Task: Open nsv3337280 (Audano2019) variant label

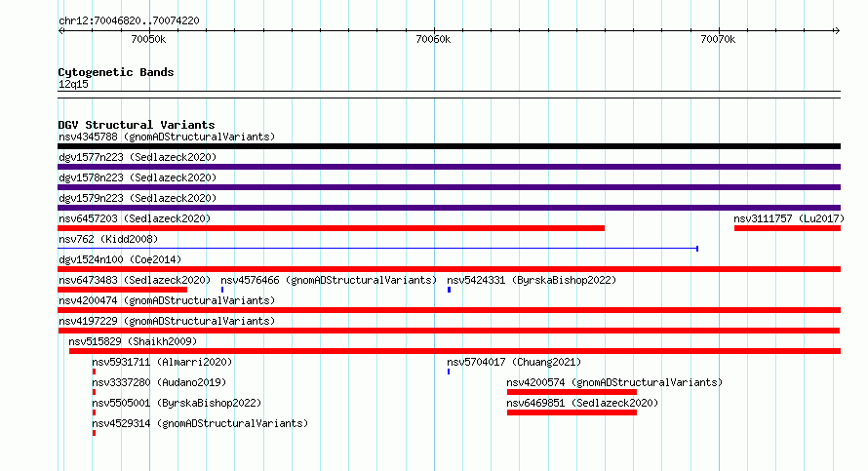Action: (159, 382)
